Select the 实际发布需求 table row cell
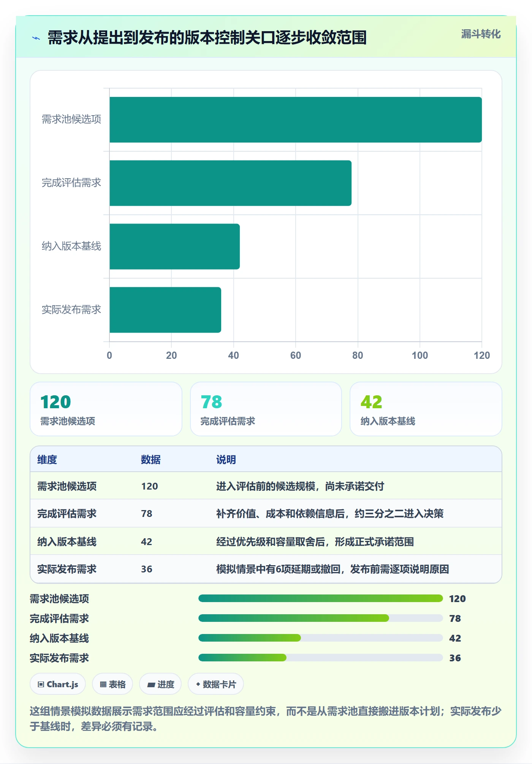The image size is (532, 764). pyautogui.click(x=67, y=569)
